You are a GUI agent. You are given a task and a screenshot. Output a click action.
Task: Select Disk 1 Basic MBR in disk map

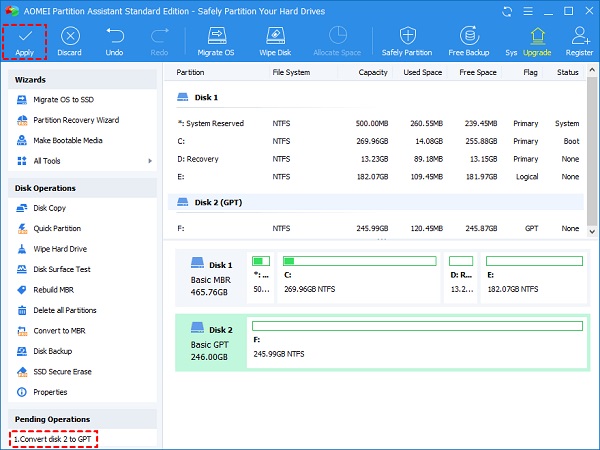pos(211,278)
